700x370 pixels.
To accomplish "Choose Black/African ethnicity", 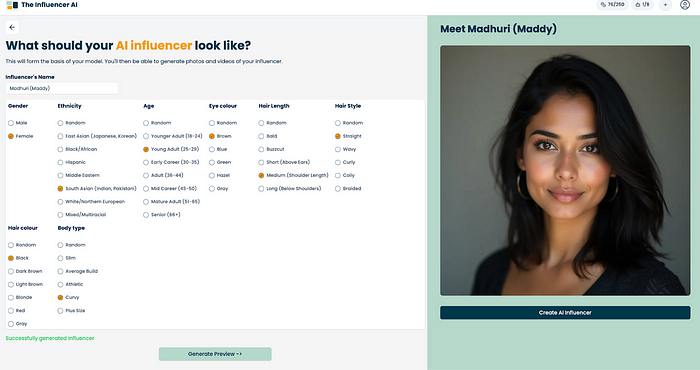I will point(77,149).
